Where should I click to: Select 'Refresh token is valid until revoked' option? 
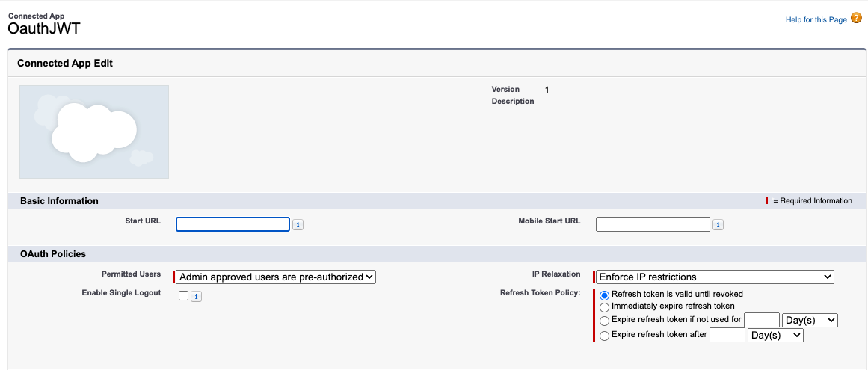click(604, 295)
